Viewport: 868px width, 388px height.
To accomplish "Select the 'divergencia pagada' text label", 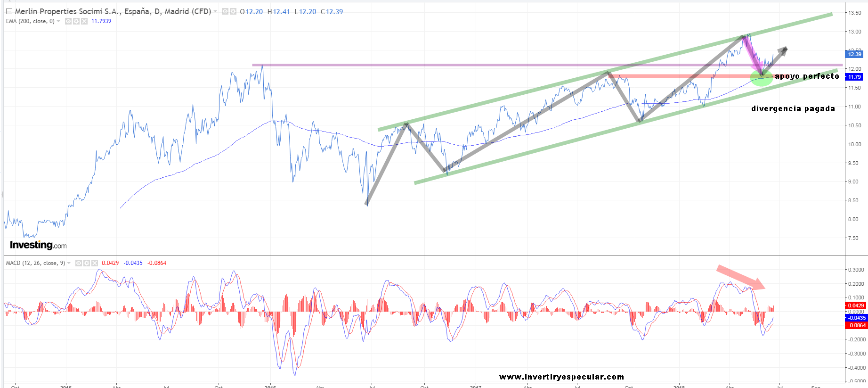I will pyautogui.click(x=793, y=109).
